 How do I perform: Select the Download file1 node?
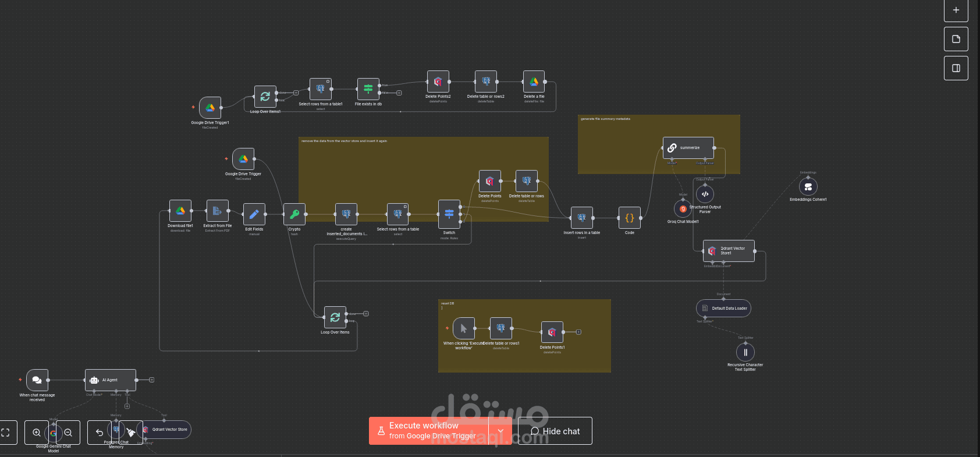(x=180, y=211)
